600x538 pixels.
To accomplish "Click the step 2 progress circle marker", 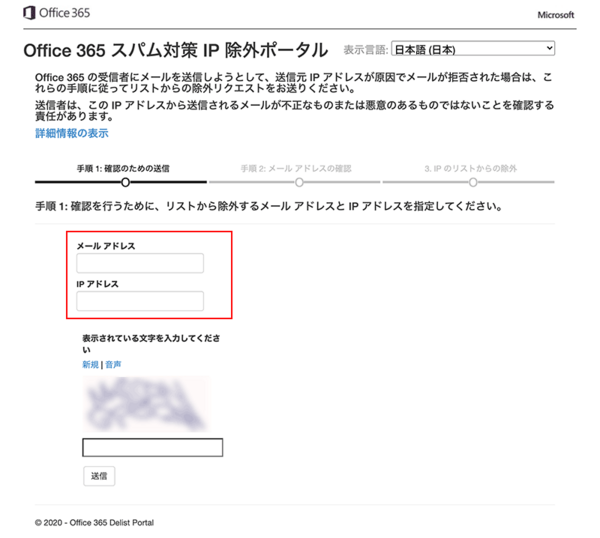I will (299, 183).
